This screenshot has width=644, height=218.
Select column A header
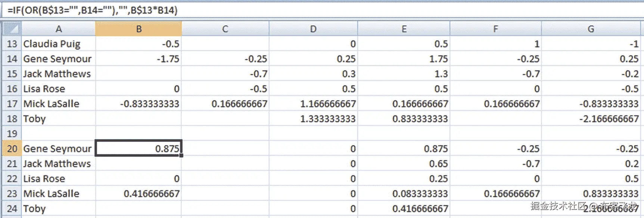tap(58, 29)
